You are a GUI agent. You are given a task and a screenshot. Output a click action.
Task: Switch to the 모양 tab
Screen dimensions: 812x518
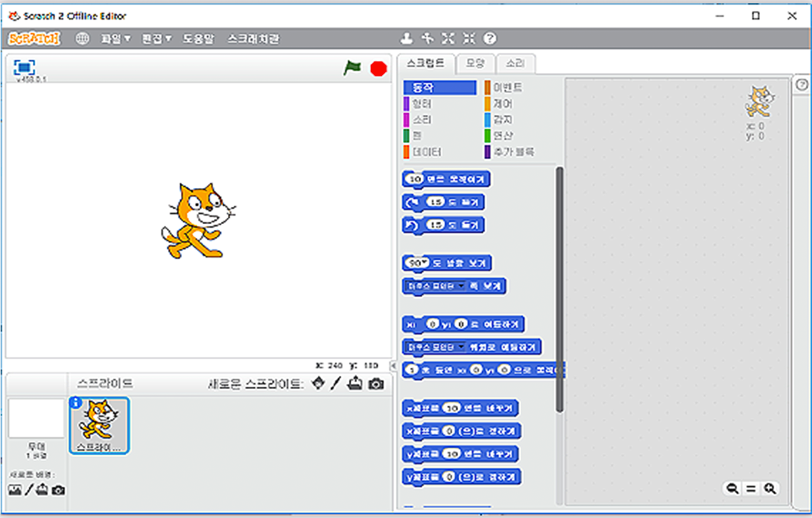click(475, 63)
